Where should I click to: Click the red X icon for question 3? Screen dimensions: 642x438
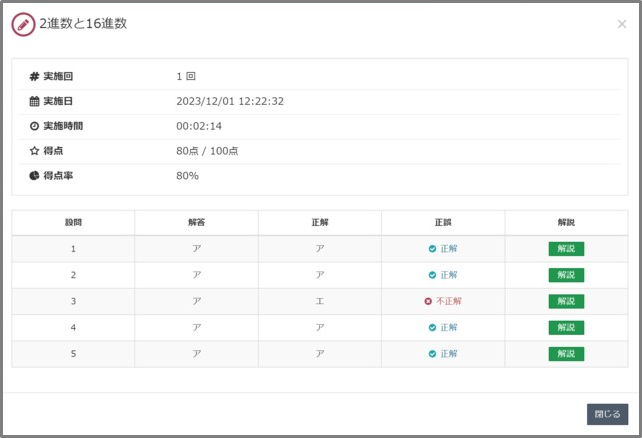click(x=428, y=301)
